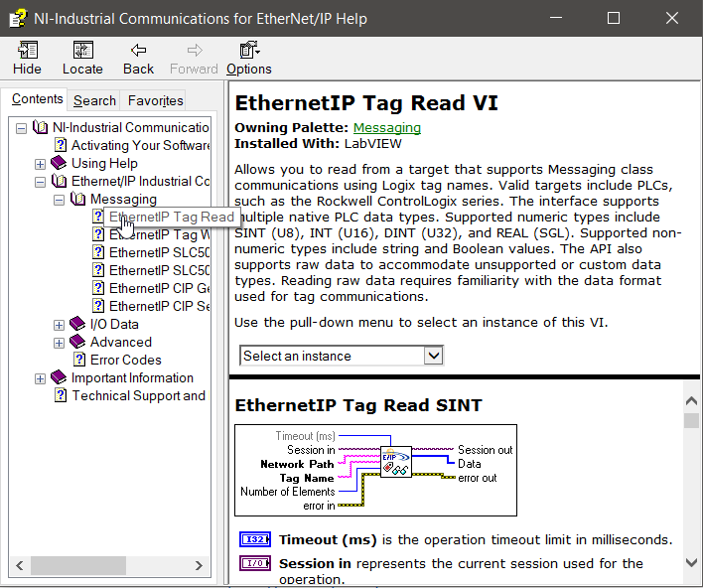Open the Error Codes topic

[x=125, y=360]
